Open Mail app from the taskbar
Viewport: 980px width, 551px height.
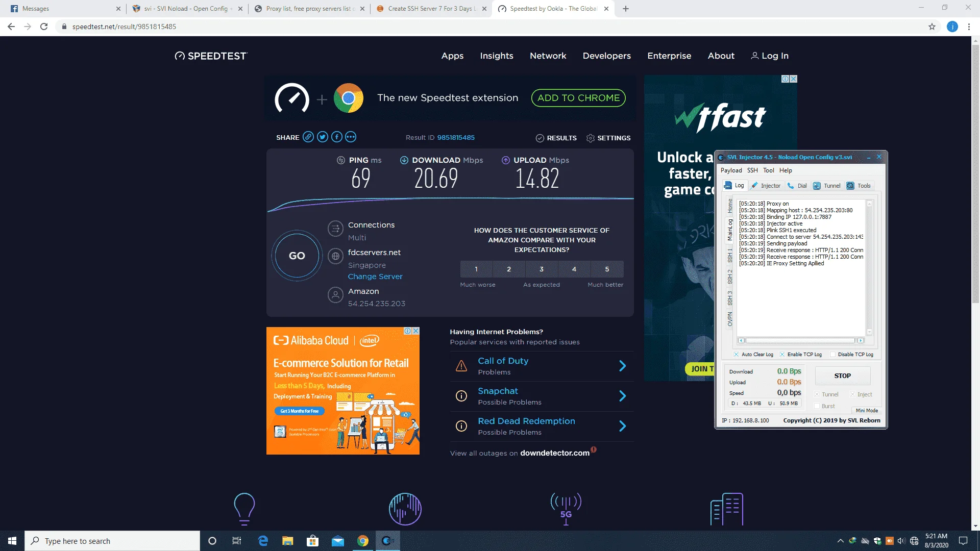[337, 541]
